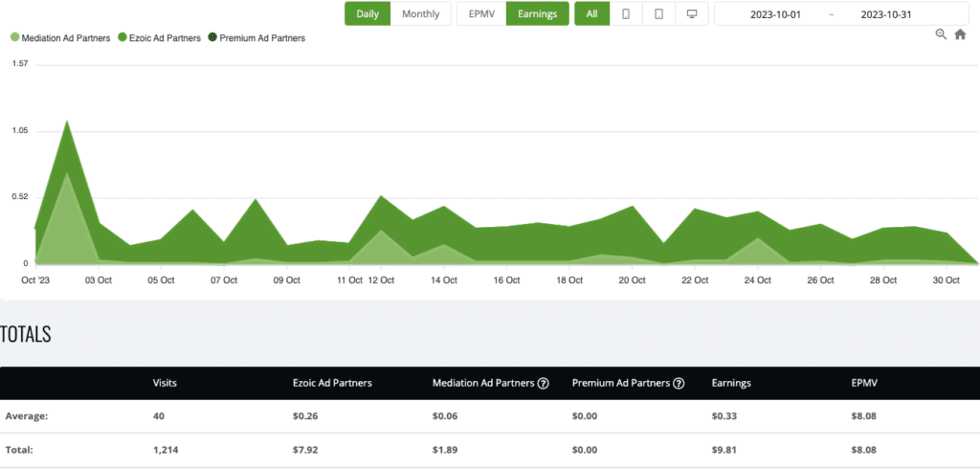Reset chart view with the home icon
980x469 pixels.
click(960, 34)
